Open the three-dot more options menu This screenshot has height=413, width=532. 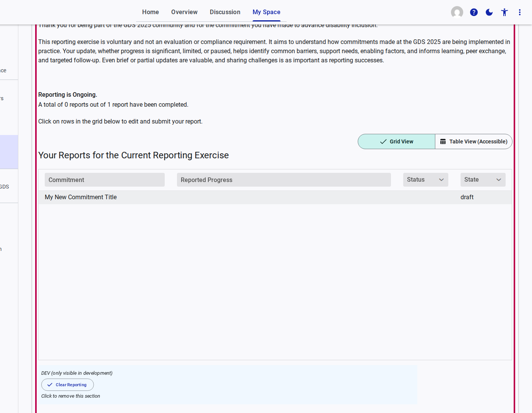(x=520, y=12)
